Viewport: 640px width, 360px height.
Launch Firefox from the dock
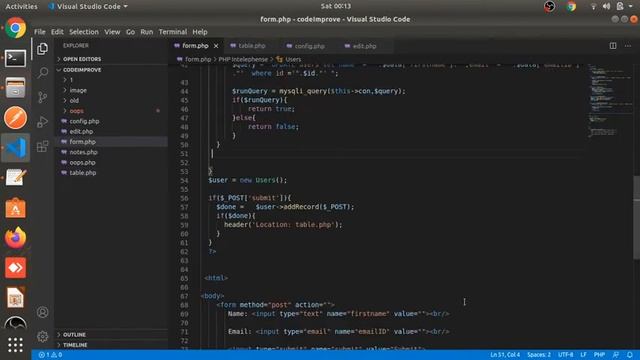click(x=16, y=238)
